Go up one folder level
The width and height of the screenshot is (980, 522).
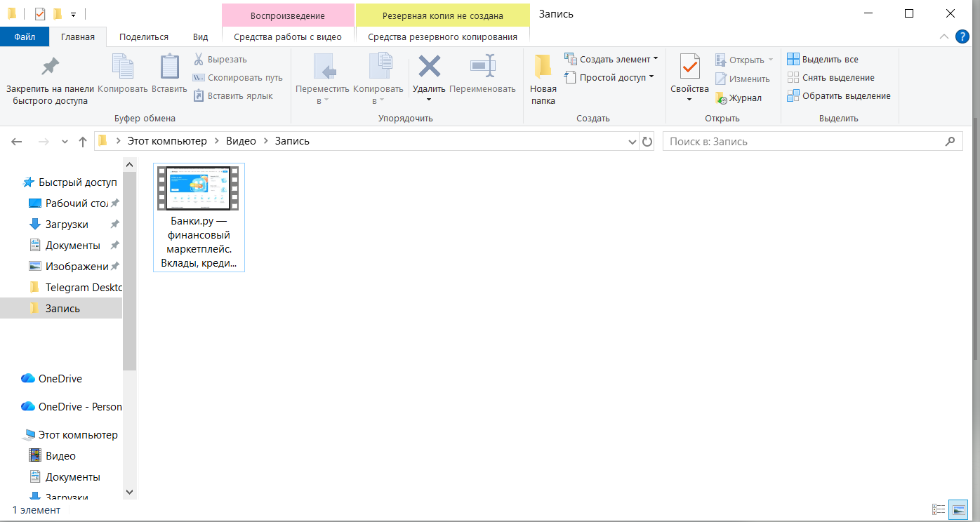click(x=83, y=142)
